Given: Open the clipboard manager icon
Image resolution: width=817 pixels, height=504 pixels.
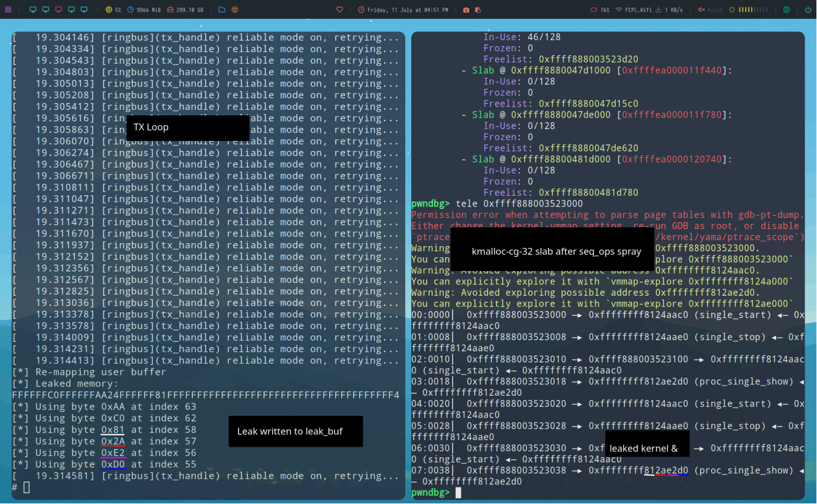Looking at the screenshot, I should tap(478, 10).
